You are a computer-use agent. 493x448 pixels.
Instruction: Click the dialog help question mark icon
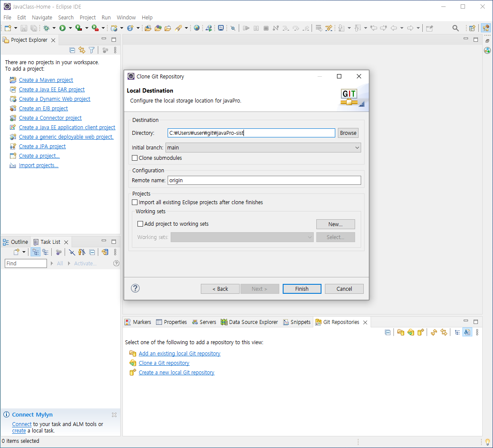pyautogui.click(x=135, y=288)
